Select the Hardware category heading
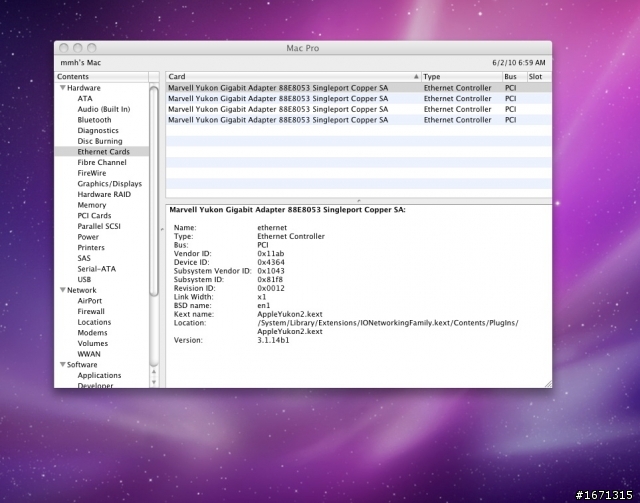This screenshot has width=640, height=503. tap(84, 88)
